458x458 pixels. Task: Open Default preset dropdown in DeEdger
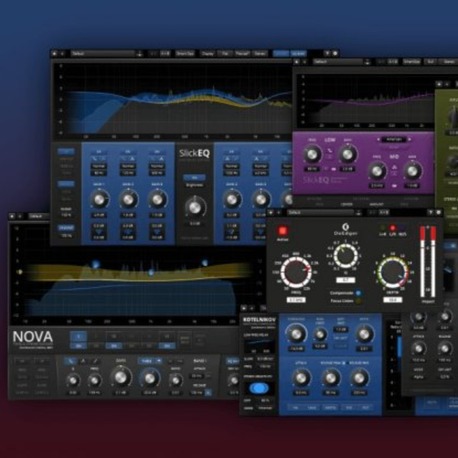click(321, 213)
